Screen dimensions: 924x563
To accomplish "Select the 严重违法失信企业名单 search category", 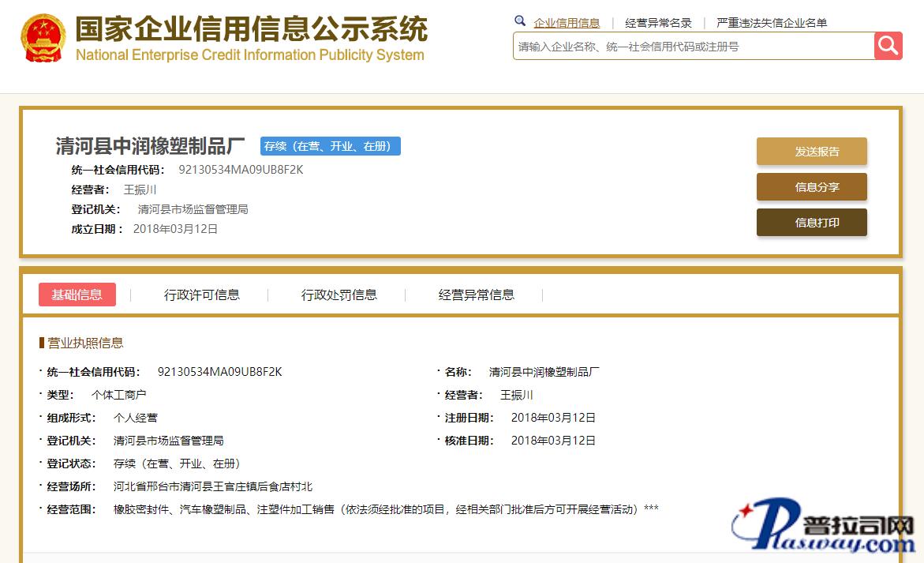I will [x=772, y=23].
